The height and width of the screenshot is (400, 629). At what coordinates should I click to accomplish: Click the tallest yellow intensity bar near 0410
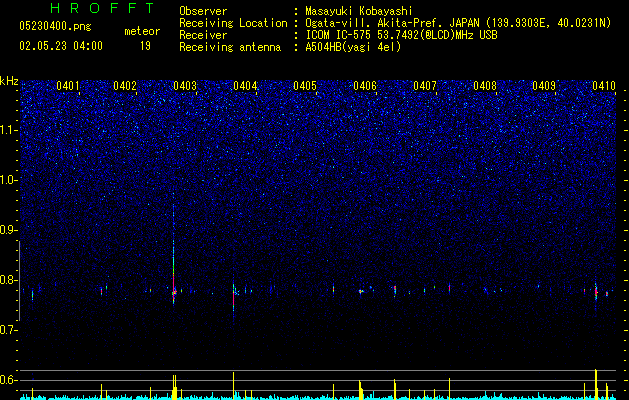click(x=596, y=384)
